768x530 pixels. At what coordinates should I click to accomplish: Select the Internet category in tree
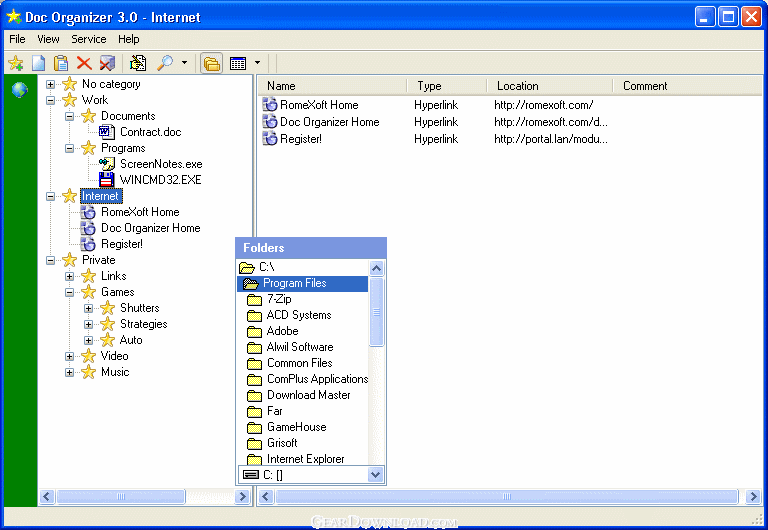point(100,196)
